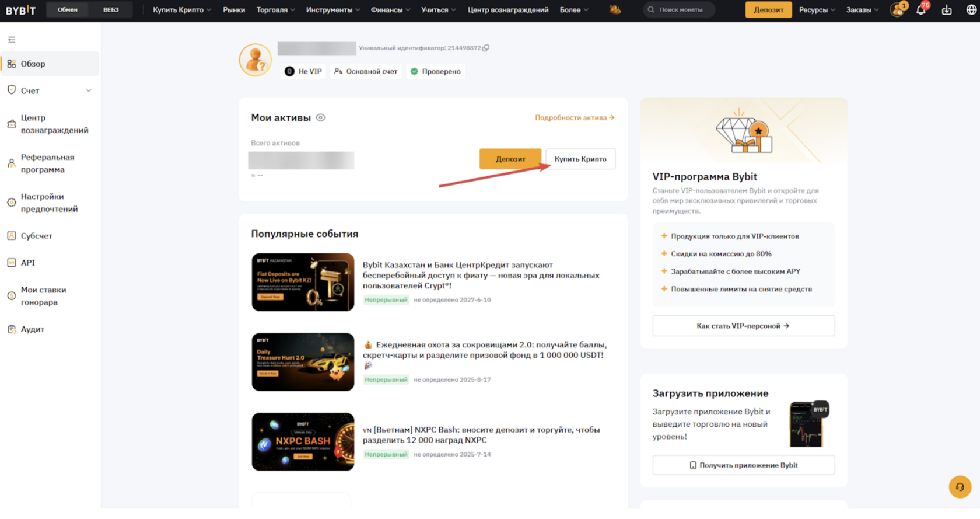Open Учиться dropdown menu
The height and width of the screenshot is (519, 980).
pos(439,10)
